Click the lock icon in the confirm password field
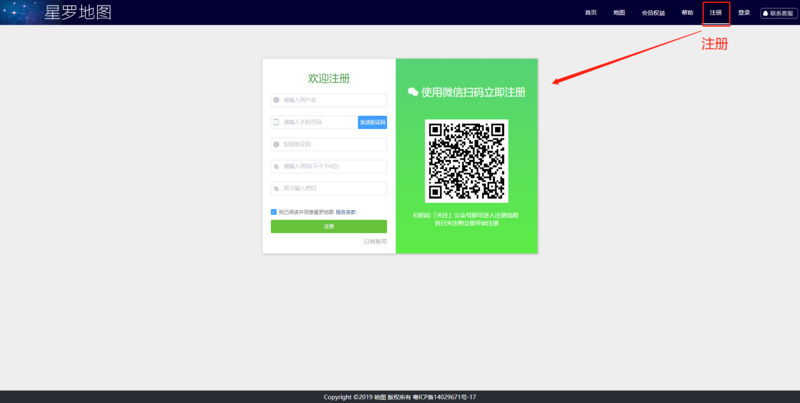 click(276, 188)
